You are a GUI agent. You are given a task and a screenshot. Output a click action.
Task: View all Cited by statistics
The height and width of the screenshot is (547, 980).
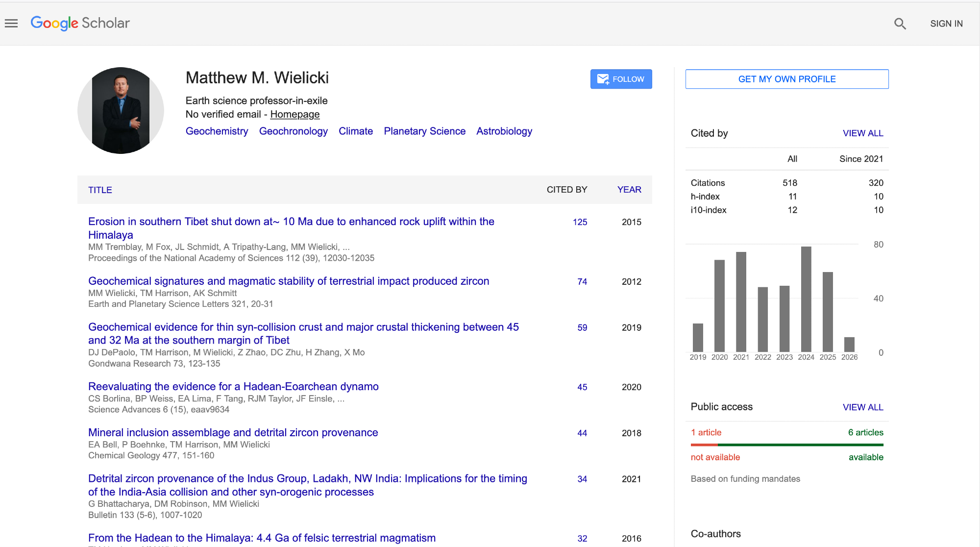(x=862, y=133)
